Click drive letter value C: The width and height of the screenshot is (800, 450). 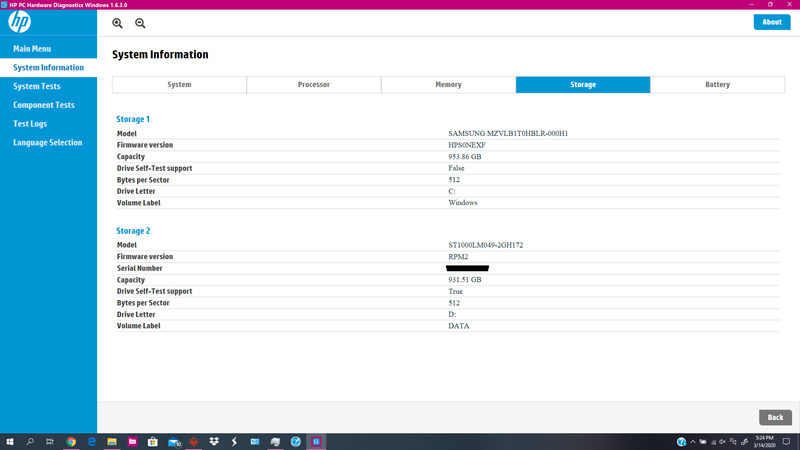point(452,191)
